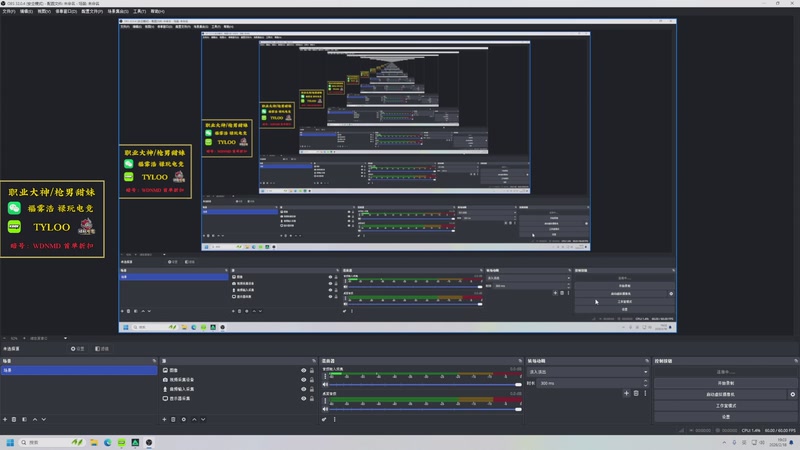Open the 场景集合 menu
Screen dimensions: 800x450
(x=118, y=11)
